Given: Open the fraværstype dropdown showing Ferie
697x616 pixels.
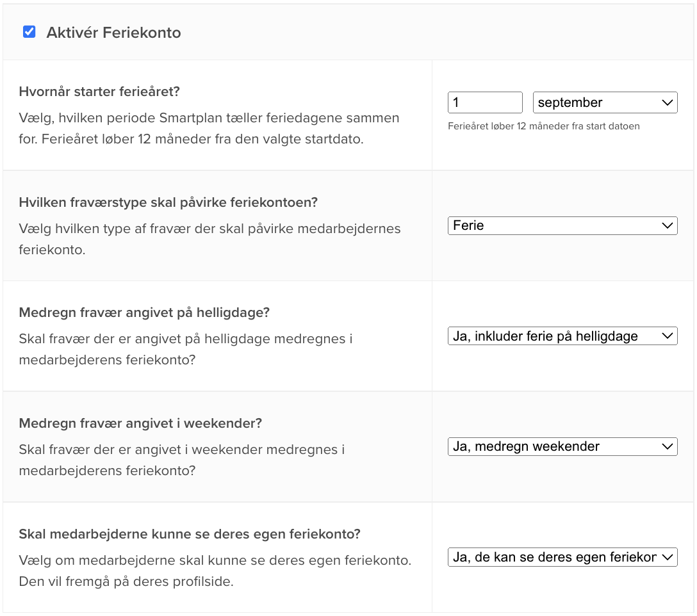Looking at the screenshot, I should pyautogui.click(x=562, y=225).
